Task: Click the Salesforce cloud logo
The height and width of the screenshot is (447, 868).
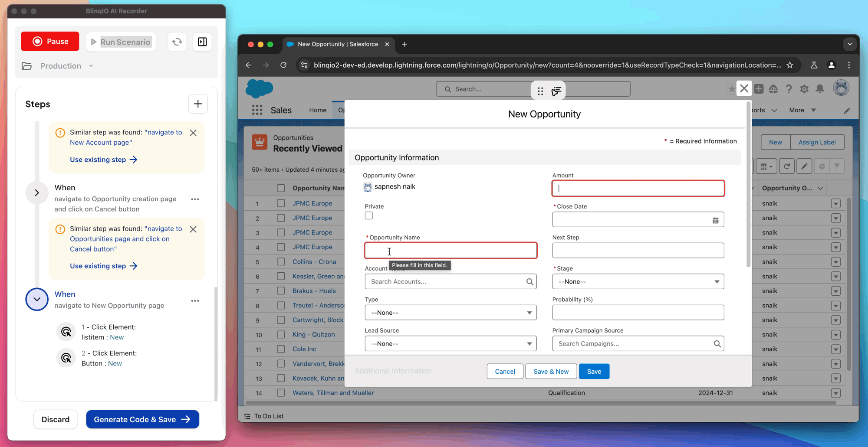Action: click(259, 88)
